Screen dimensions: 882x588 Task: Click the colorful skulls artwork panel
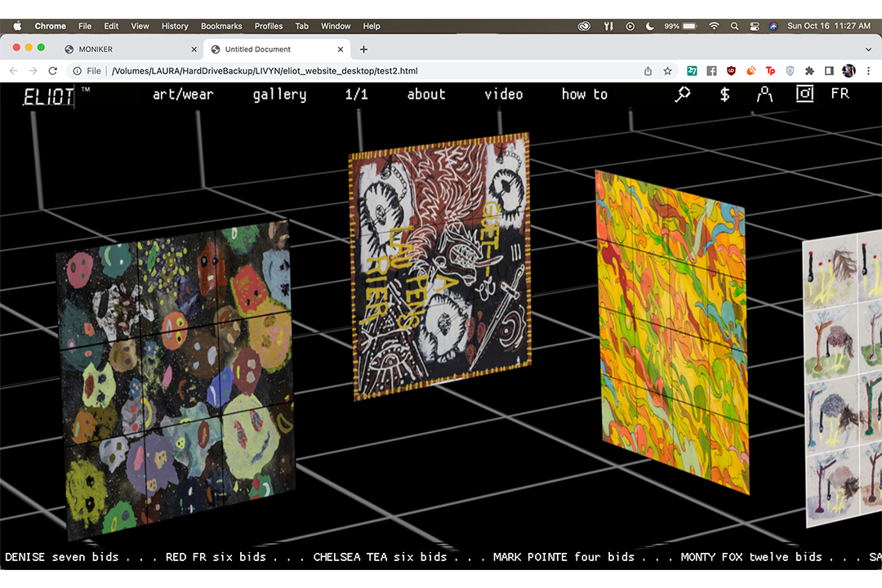(176, 380)
